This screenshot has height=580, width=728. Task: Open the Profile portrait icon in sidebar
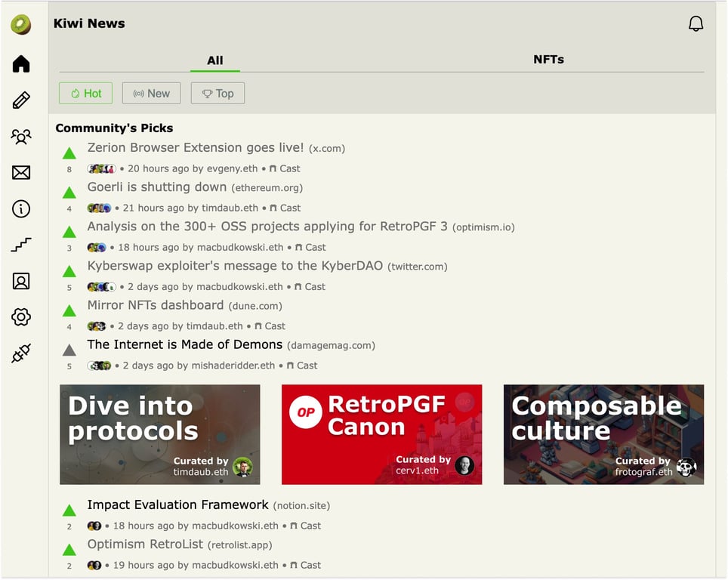coord(21,281)
